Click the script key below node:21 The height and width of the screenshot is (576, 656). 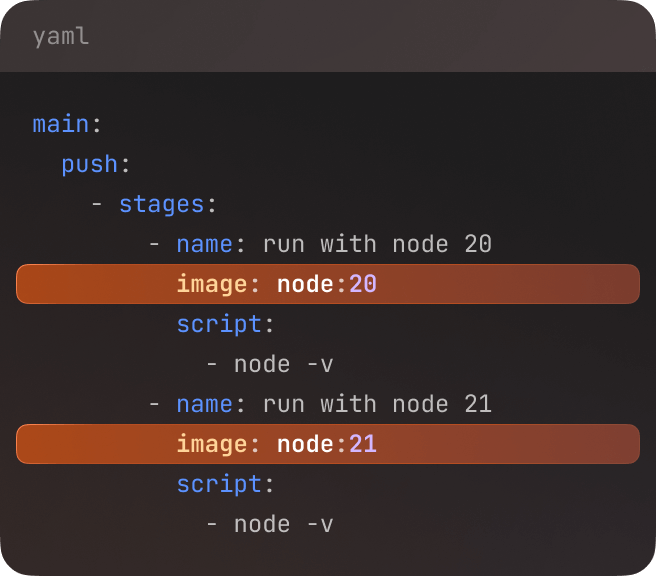pos(219,484)
